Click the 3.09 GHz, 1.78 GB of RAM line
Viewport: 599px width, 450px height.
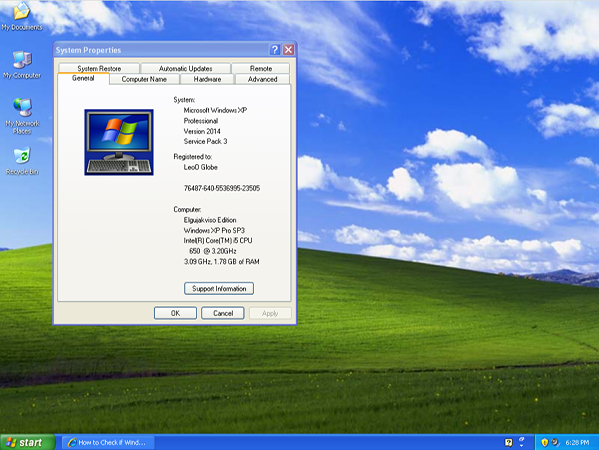(222, 262)
